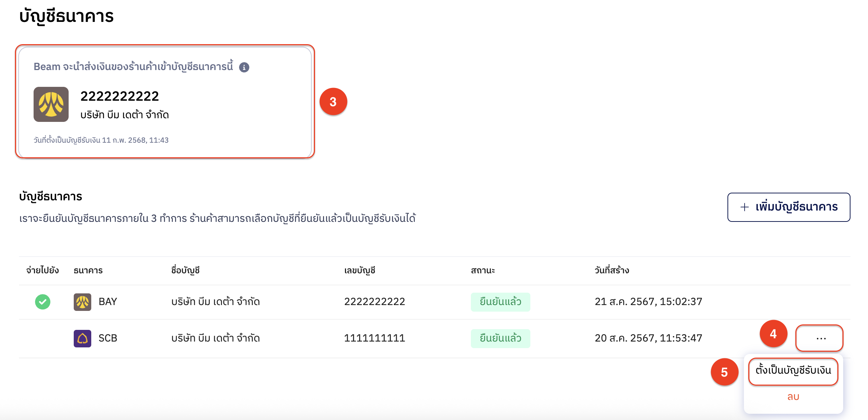Click the BAY bank logo in table
Screen dimensions: 868x420
coord(82,302)
